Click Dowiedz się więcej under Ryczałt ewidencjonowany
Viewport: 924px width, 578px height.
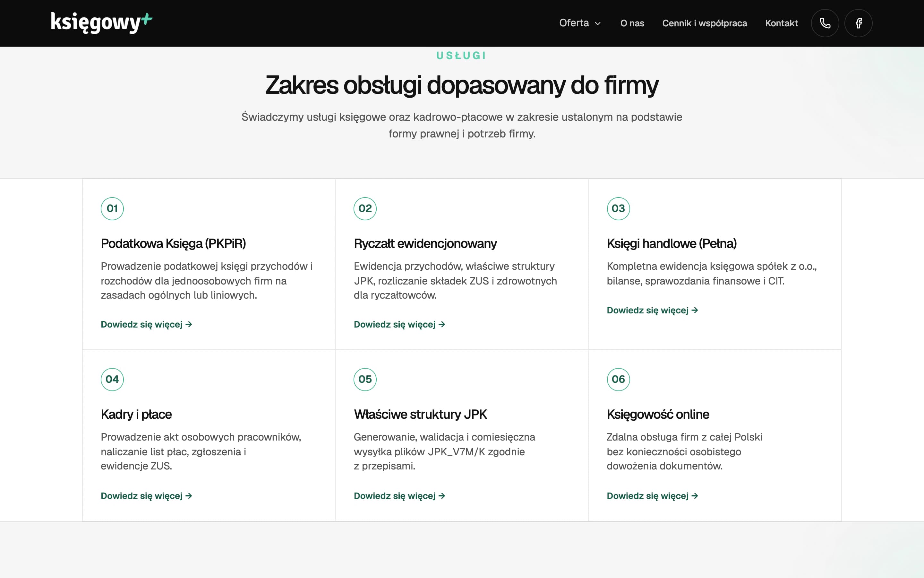pos(399,324)
